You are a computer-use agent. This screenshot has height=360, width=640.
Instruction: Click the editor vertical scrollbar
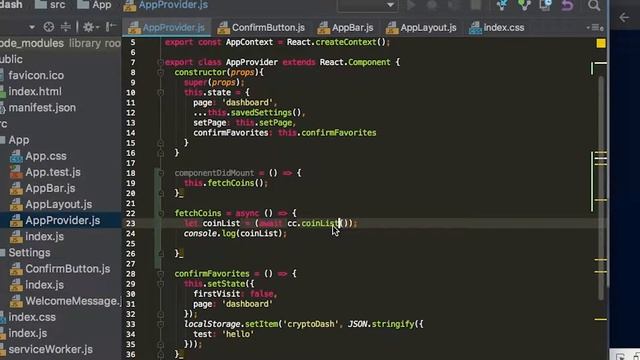click(x=602, y=188)
